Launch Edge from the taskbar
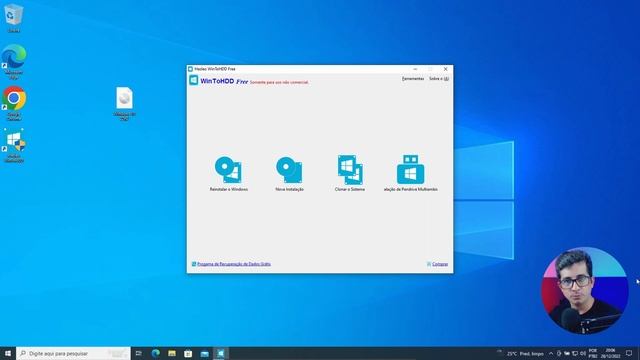This screenshot has height=360, width=640. coord(156,353)
